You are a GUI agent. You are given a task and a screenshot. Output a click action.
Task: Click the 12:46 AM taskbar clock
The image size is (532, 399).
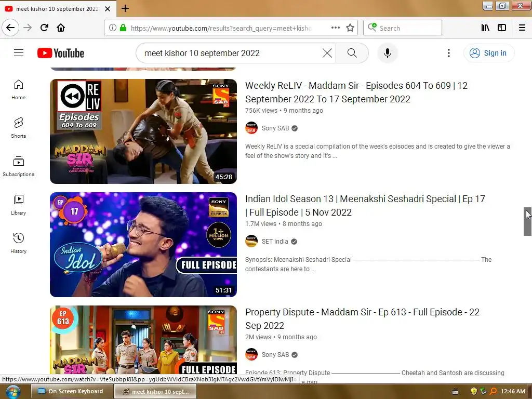coord(513,391)
